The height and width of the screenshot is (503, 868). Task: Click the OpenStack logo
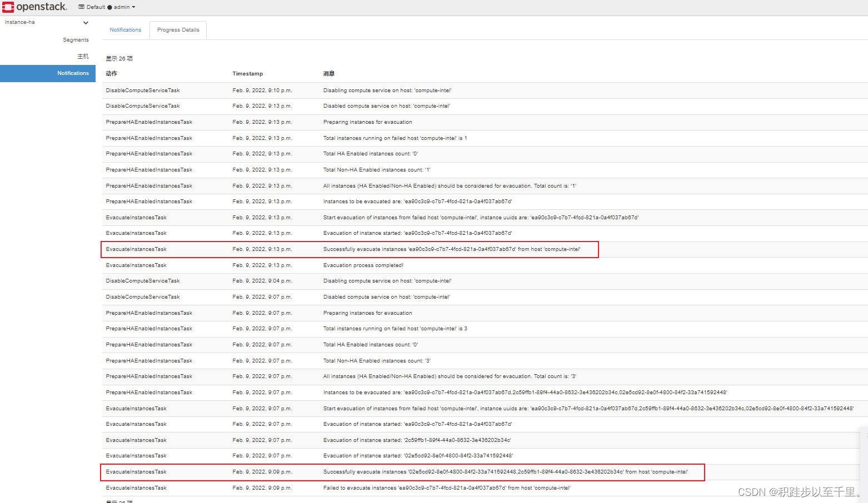[34, 7]
